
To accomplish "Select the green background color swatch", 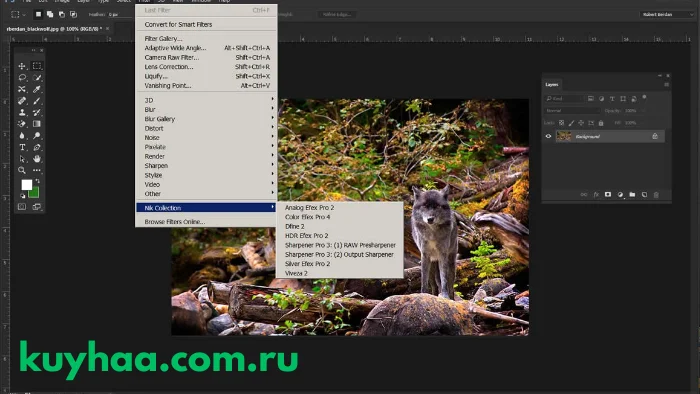I will (x=35, y=193).
